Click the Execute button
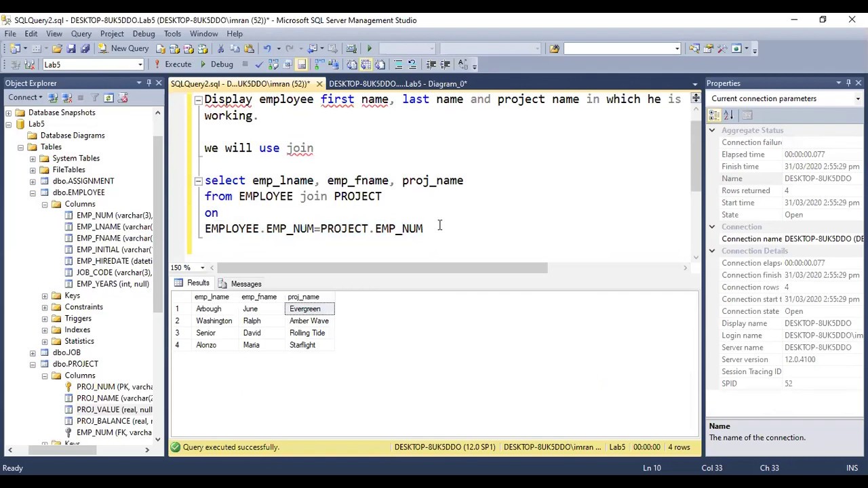Image resolution: width=868 pixels, height=488 pixels. [172, 64]
